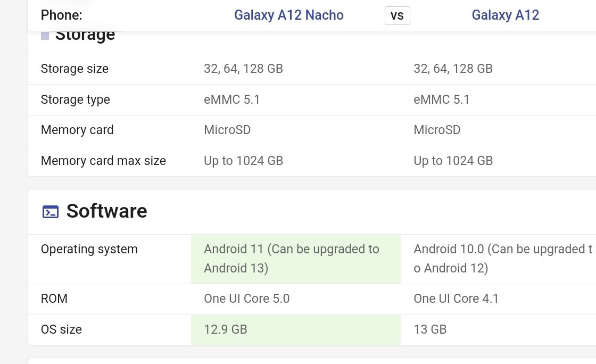The image size is (596, 364).
Task: Open the Galaxy A12 Nacho phone link
Action: [288, 15]
